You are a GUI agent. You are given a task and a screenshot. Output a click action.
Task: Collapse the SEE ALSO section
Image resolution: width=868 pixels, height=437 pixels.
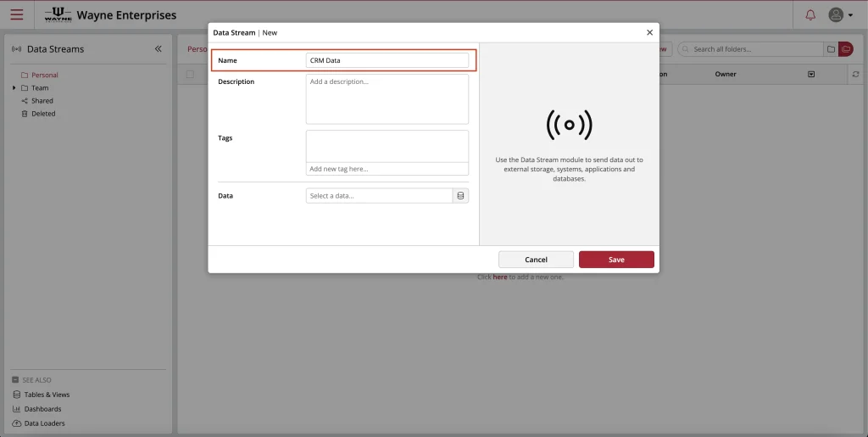click(15, 380)
